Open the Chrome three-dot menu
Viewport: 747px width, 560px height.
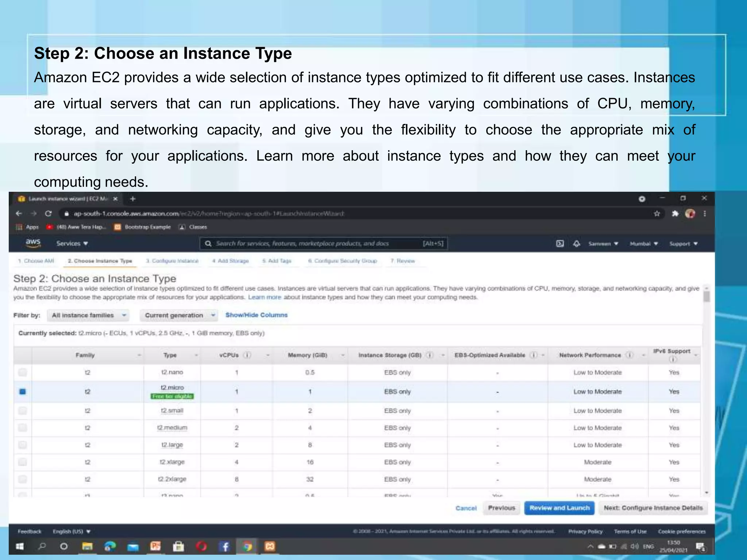(705, 214)
